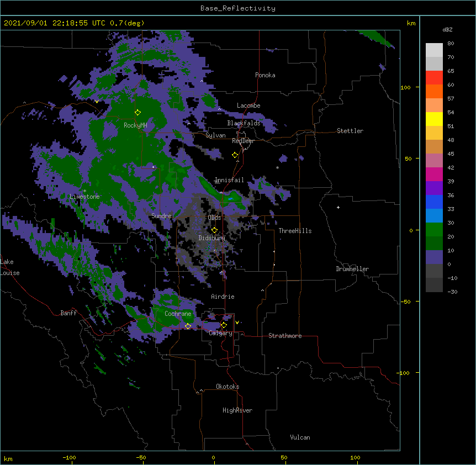476x465 pixels.
Task: Click the Ponoka city label
Action: [x=265, y=75]
